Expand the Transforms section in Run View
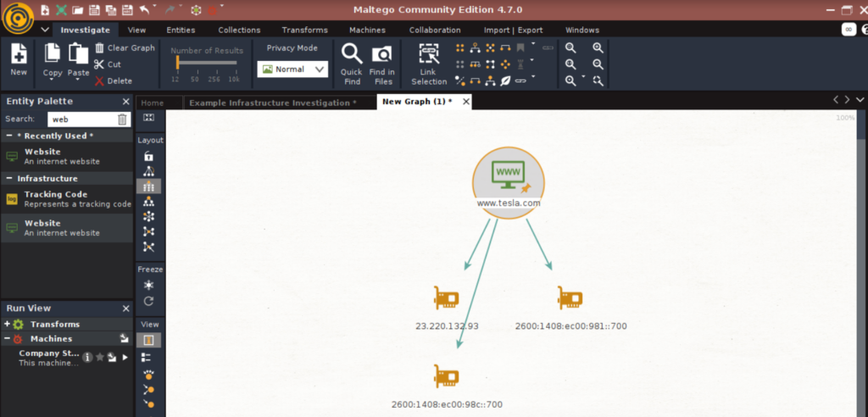Image resolution: width=868 pixels, height=417 pixels. (7, 325)
